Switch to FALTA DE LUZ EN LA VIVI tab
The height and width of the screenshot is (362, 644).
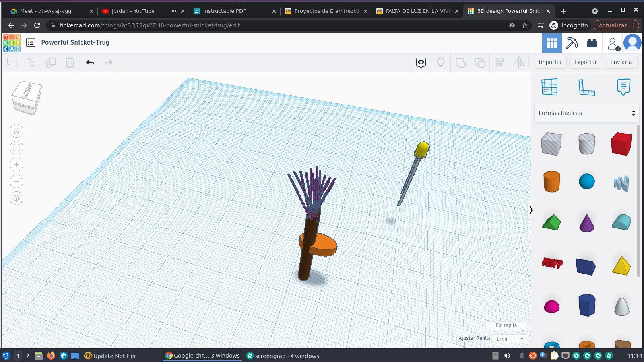tap(418, 11)
